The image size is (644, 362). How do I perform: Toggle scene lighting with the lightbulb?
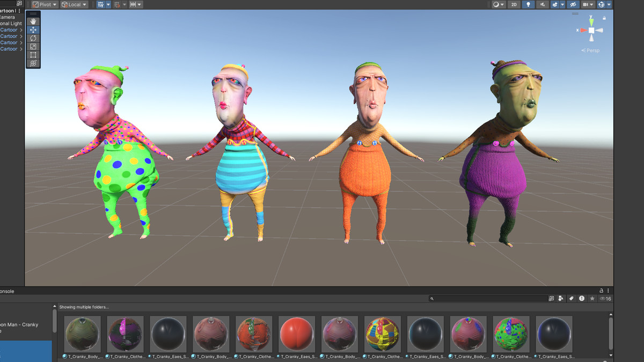tap(529, 4)
